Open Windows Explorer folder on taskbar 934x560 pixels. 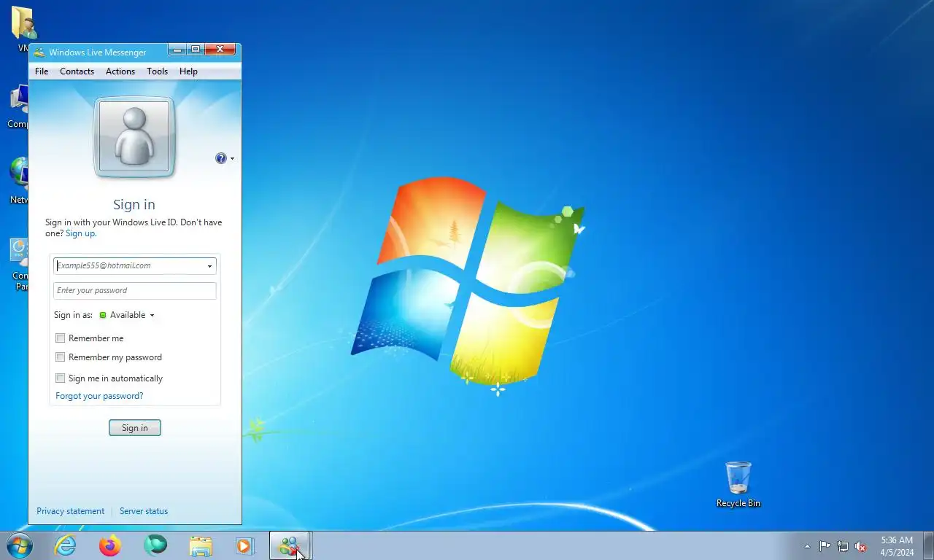201,545
